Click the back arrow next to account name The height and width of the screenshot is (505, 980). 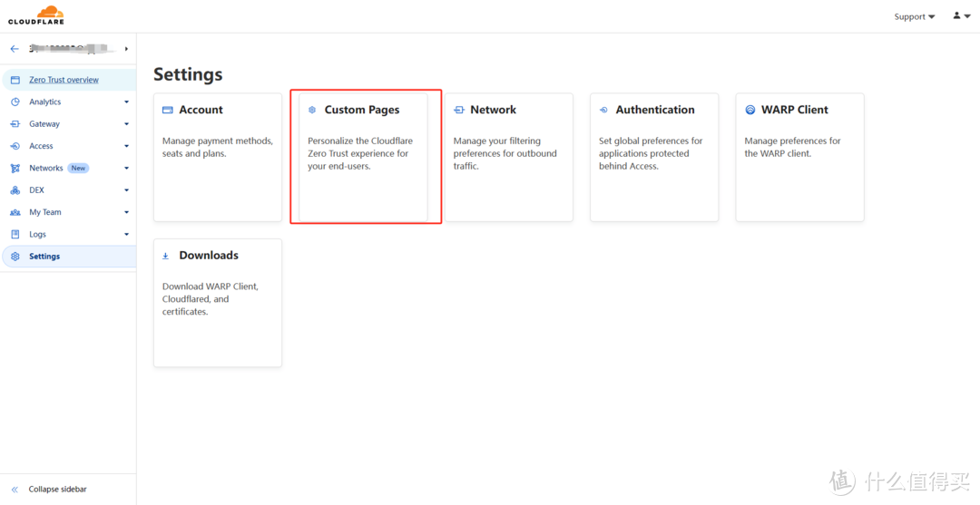[15, 49]
